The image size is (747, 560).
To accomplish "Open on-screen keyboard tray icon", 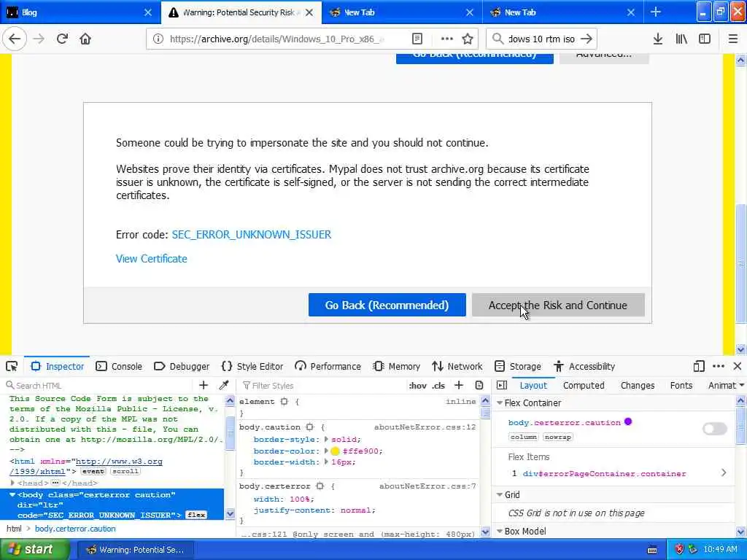I will 652,550.
